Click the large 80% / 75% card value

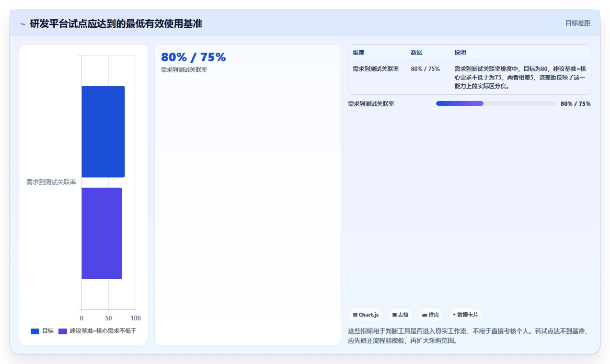click(193, 57)
